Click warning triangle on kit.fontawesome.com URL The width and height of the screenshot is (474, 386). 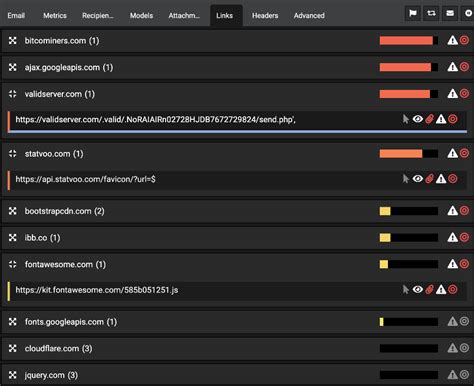[441, 289]
